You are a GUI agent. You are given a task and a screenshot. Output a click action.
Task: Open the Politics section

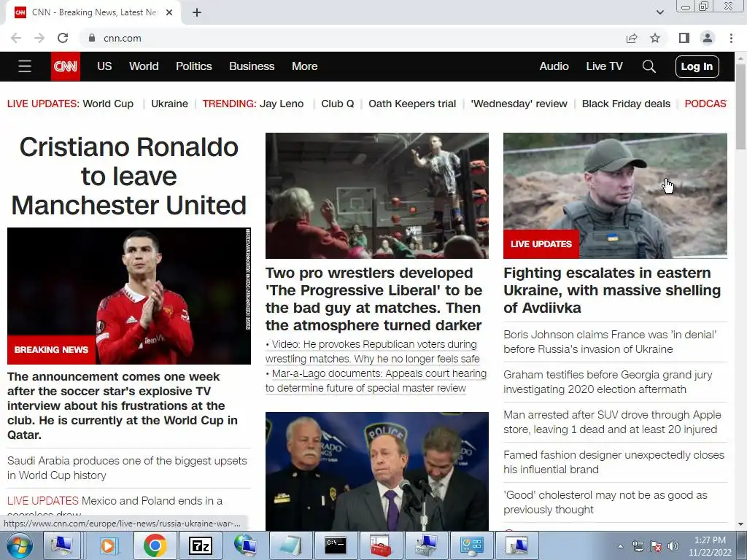(194, 66)
